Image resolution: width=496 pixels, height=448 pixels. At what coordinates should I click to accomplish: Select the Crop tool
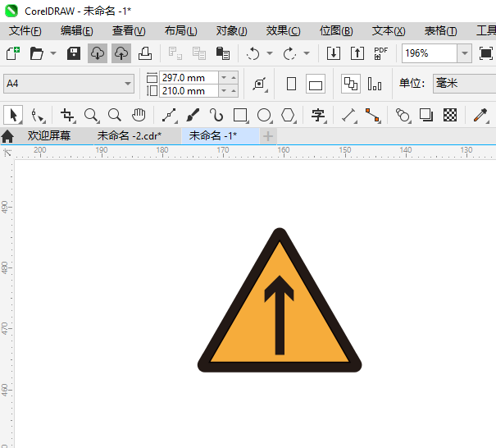(x=67, y=115)
